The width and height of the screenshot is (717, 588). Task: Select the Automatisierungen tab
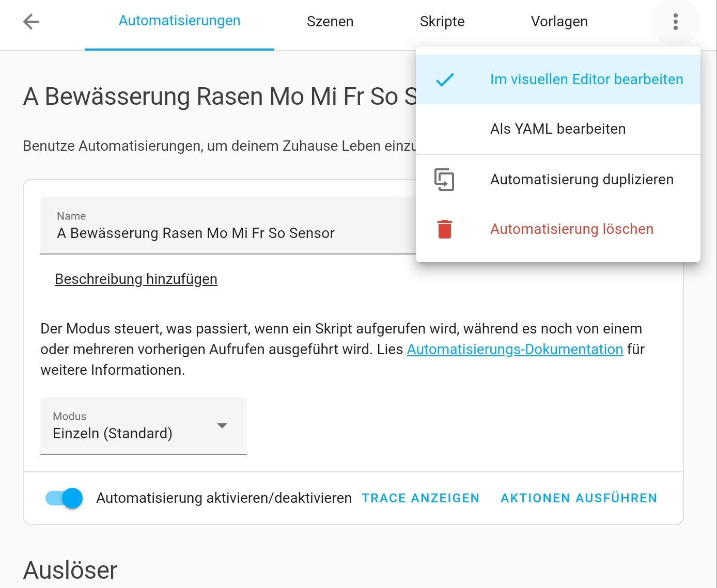point(179,21)
